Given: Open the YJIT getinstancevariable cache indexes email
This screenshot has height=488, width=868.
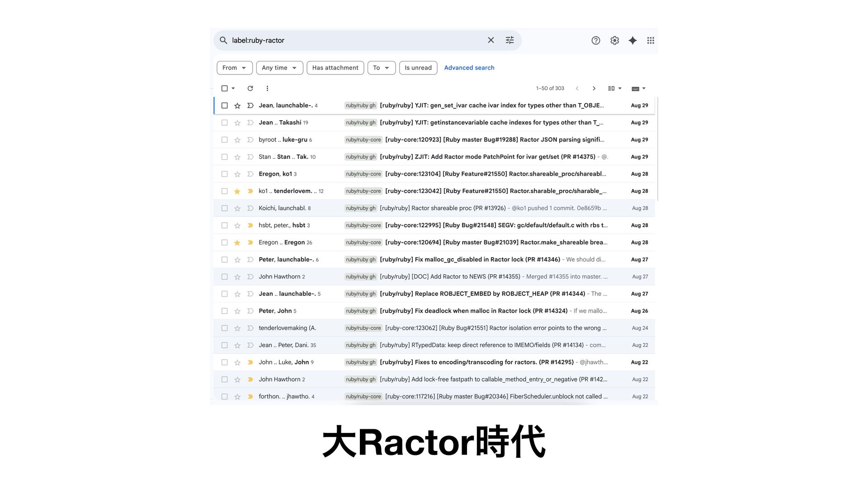Looking at the screenshot, I should pos(434,122).
